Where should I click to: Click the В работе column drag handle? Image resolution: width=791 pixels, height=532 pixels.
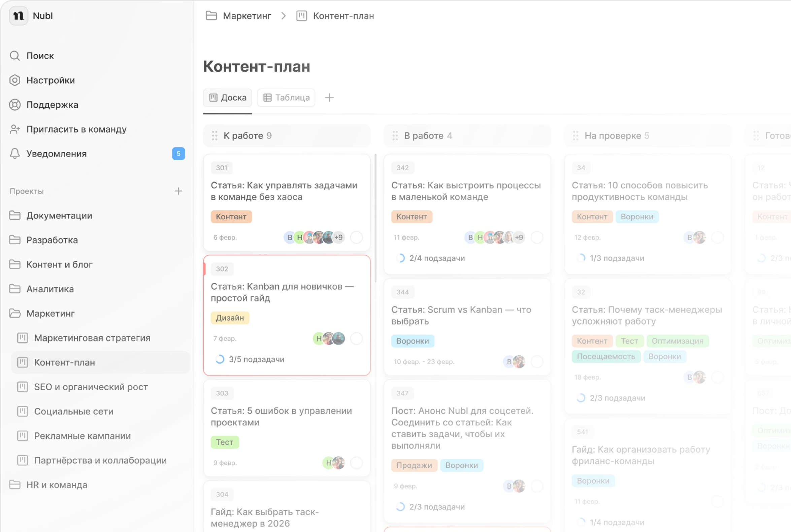[x=395, y=136]
